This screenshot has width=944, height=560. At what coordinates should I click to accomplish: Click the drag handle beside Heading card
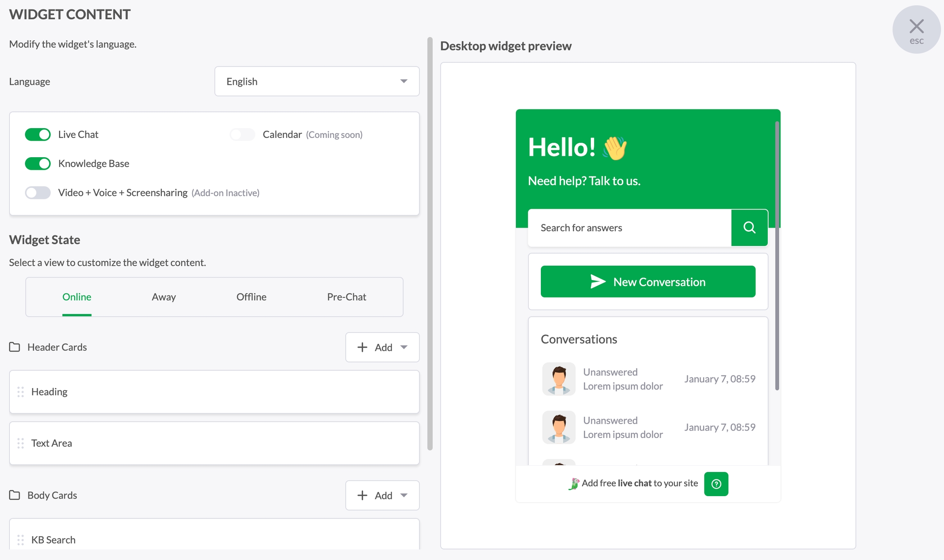click(20, 392)
